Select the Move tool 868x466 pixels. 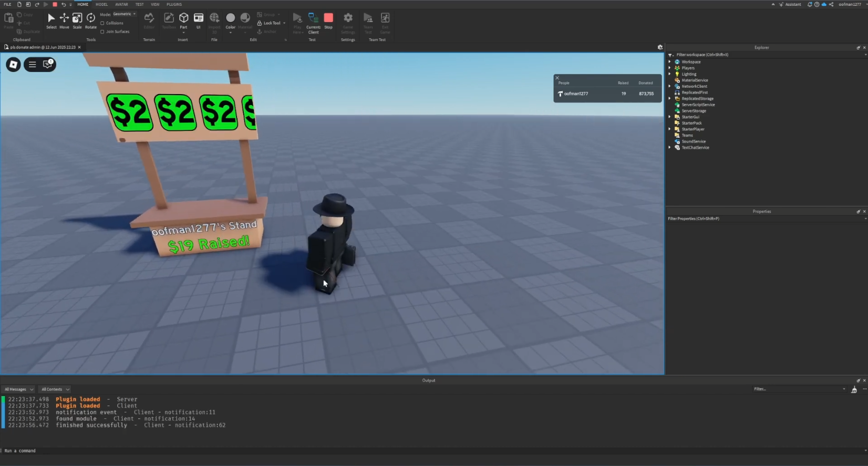[x=64, y=20]
